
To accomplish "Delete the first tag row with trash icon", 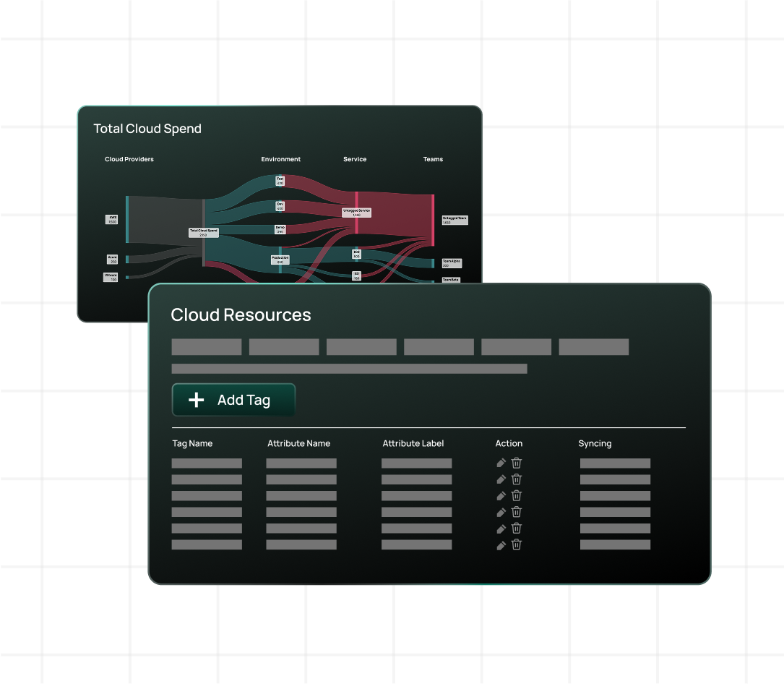I will pyautogui.click(x=517, y=463).
